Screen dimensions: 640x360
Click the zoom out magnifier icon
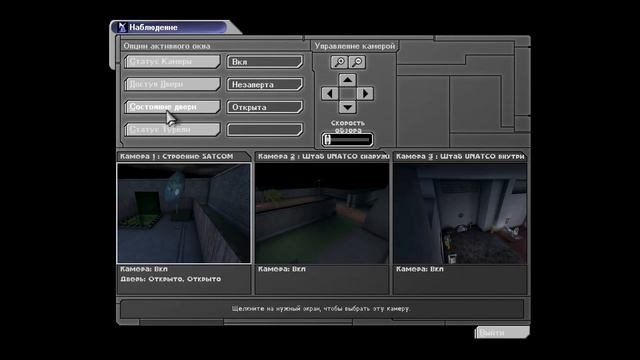358,62
